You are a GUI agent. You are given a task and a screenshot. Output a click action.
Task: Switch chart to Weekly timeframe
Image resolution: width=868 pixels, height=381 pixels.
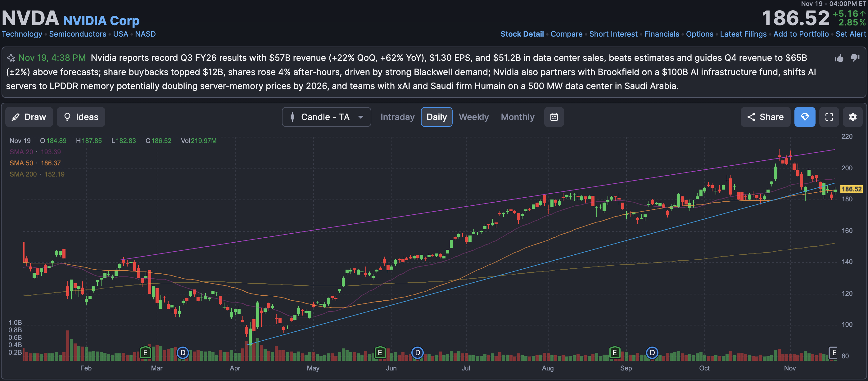tap(473, 117)
